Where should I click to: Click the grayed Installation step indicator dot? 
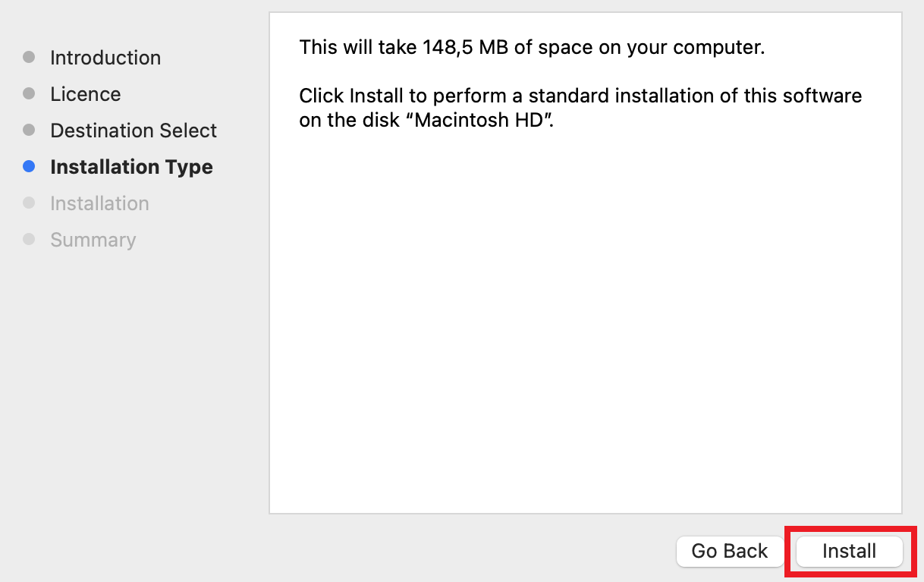30,203
